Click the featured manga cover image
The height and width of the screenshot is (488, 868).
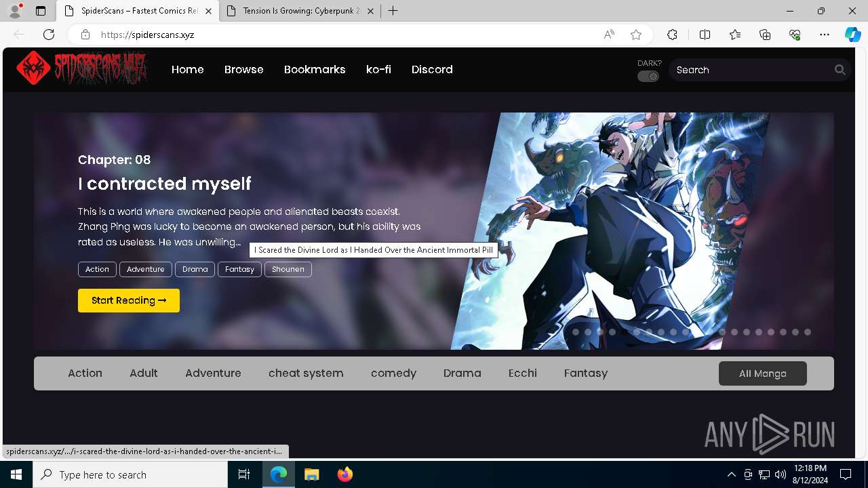pyautogui.click(x=610, y=230)
